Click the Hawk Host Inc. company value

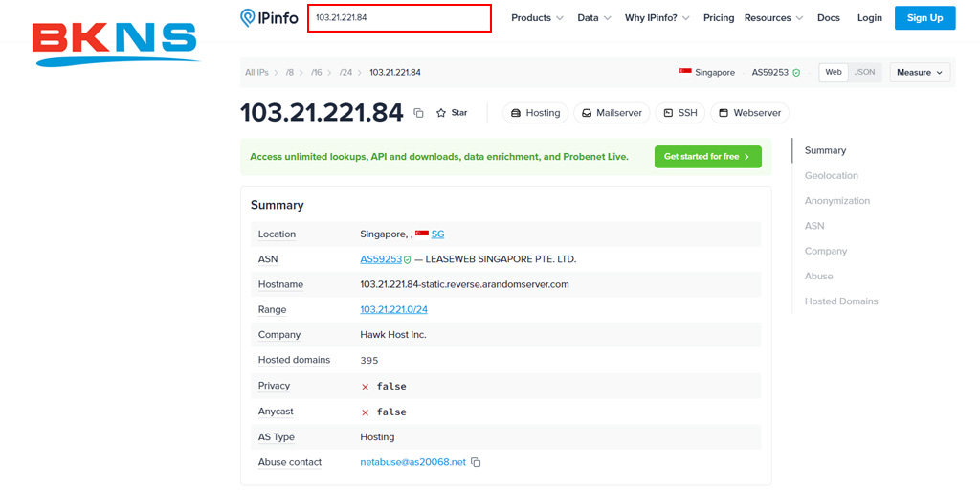[393, 334]
